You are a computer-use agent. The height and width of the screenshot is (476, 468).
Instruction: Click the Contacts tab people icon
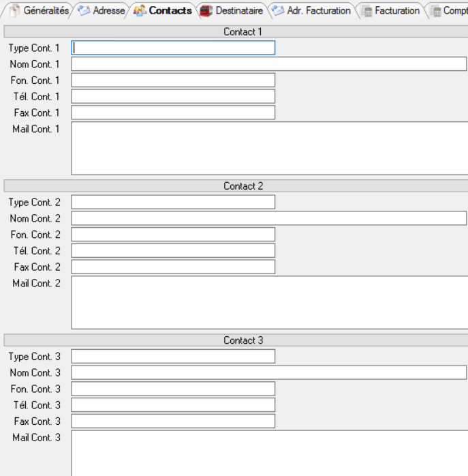[x=140, y=11]
